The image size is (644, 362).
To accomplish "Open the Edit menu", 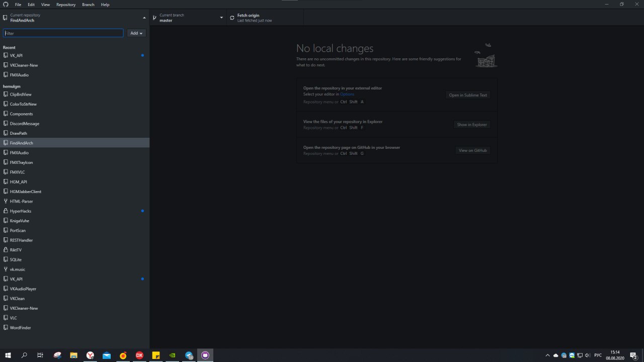I will 31,5.
